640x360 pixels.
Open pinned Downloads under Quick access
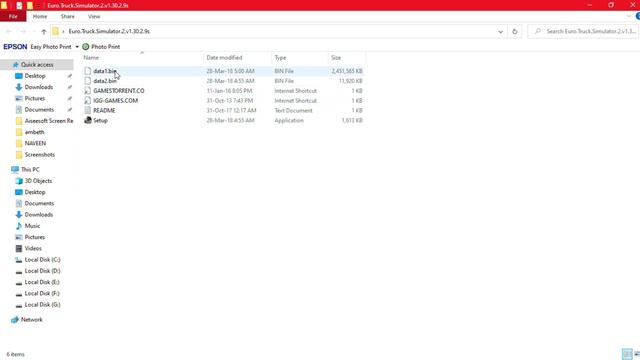click(38, 87)
